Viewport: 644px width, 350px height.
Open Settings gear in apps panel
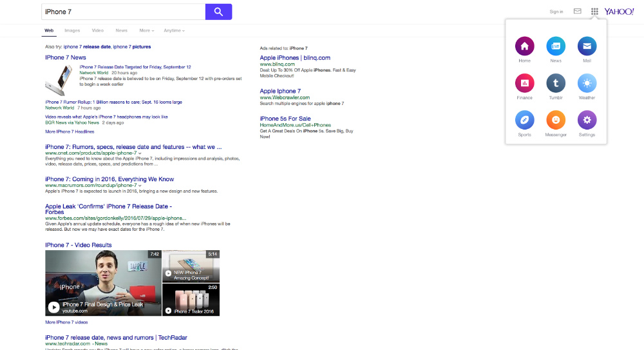point(587,120)
